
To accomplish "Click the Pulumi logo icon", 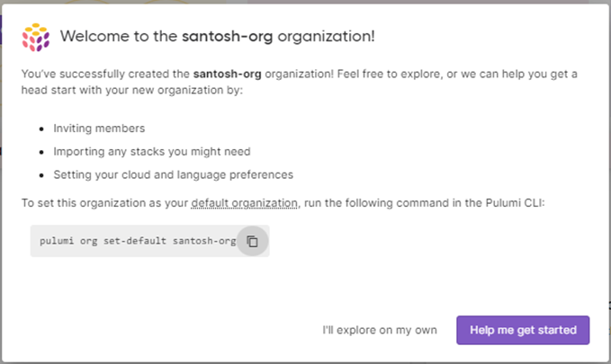I will click(36, 37).
